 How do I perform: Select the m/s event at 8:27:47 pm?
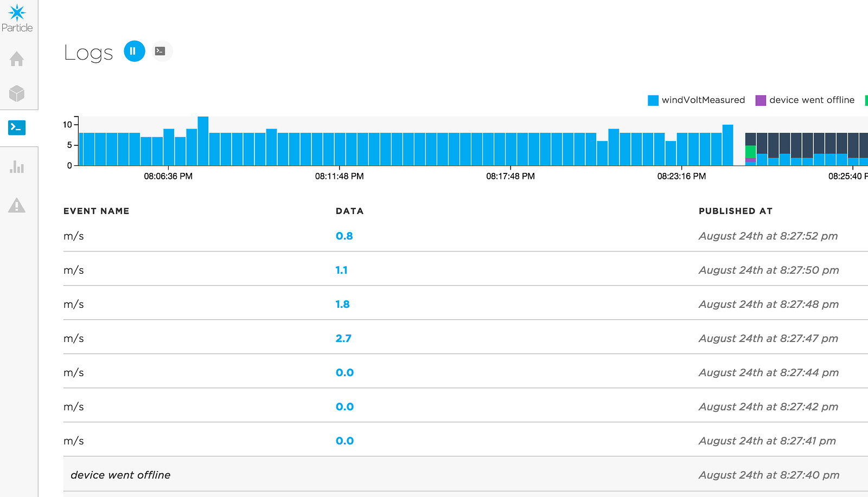[465, 338]
